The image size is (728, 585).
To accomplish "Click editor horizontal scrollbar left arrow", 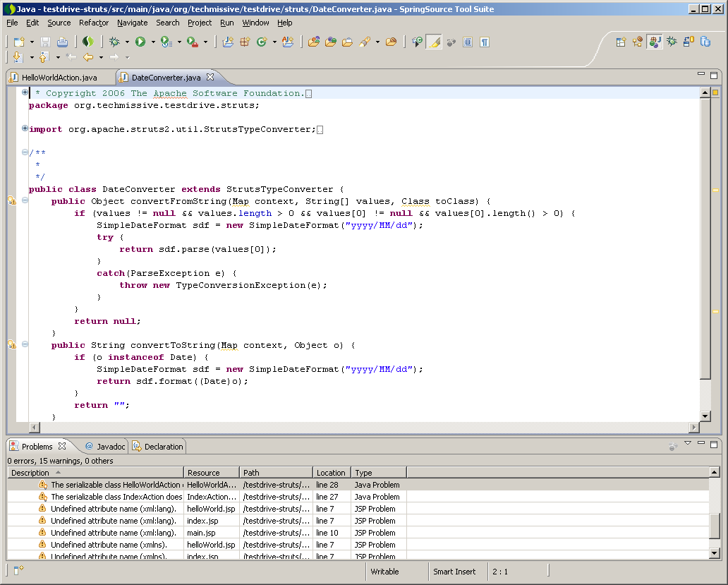I will coord(35,427).
